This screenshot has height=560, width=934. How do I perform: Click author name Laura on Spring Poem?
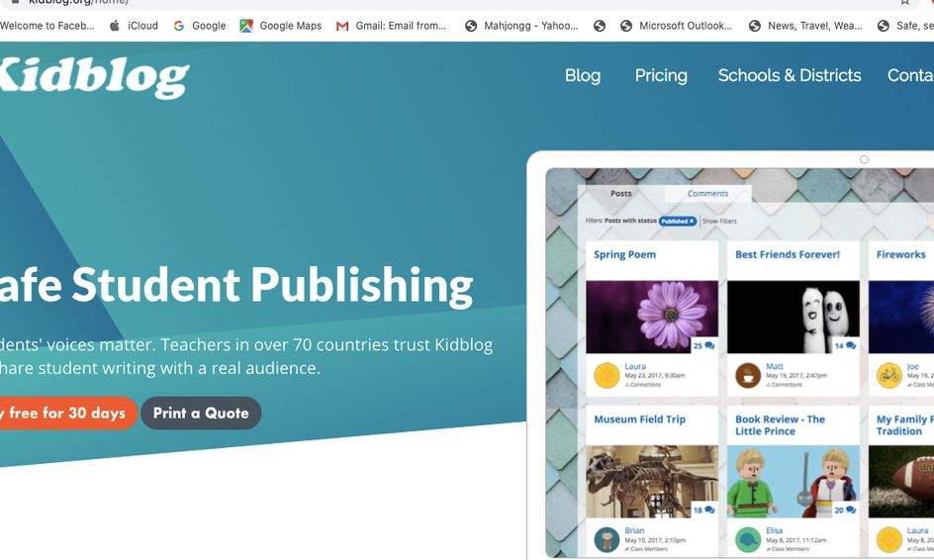[635, 366]
